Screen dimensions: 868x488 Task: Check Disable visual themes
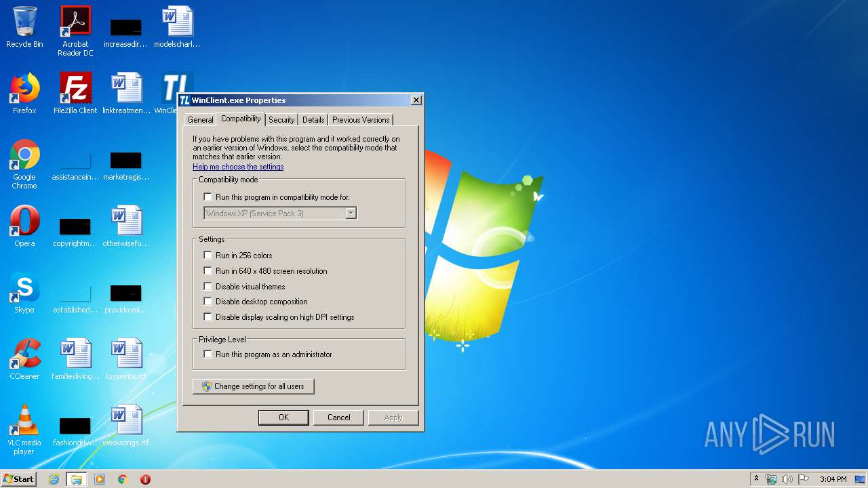[208, 287]
